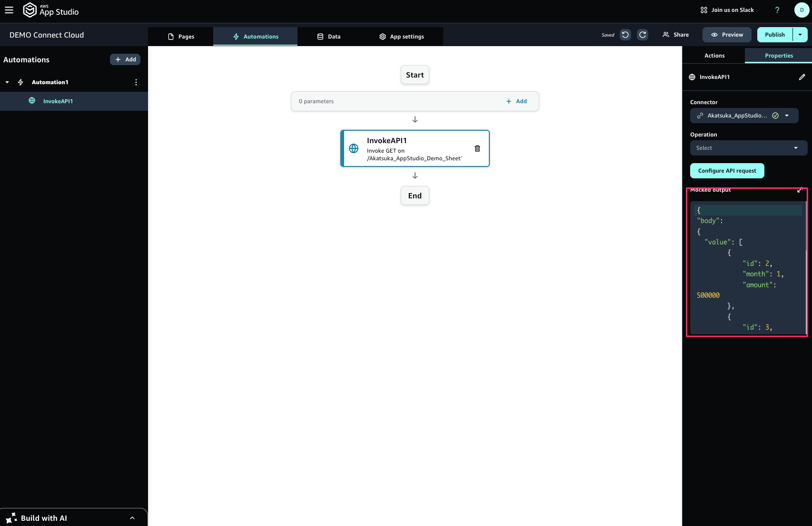Click the Preview button

[727, 35]
